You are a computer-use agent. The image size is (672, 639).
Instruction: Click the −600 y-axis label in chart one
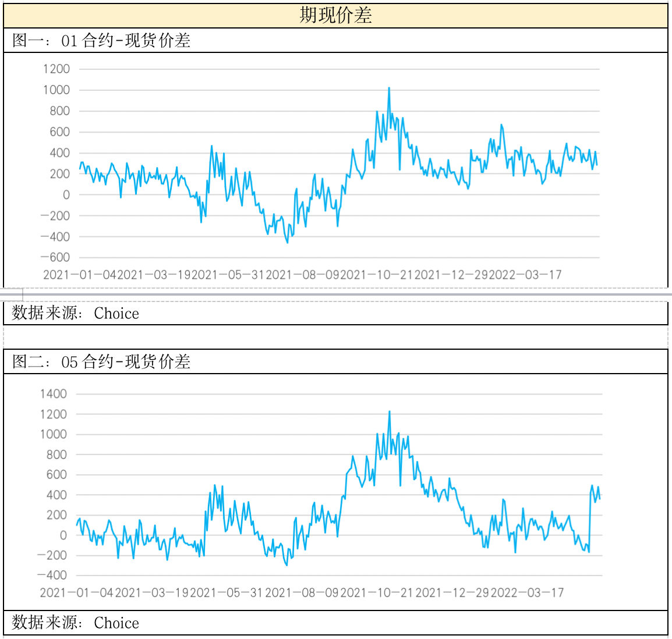(55, 257)
